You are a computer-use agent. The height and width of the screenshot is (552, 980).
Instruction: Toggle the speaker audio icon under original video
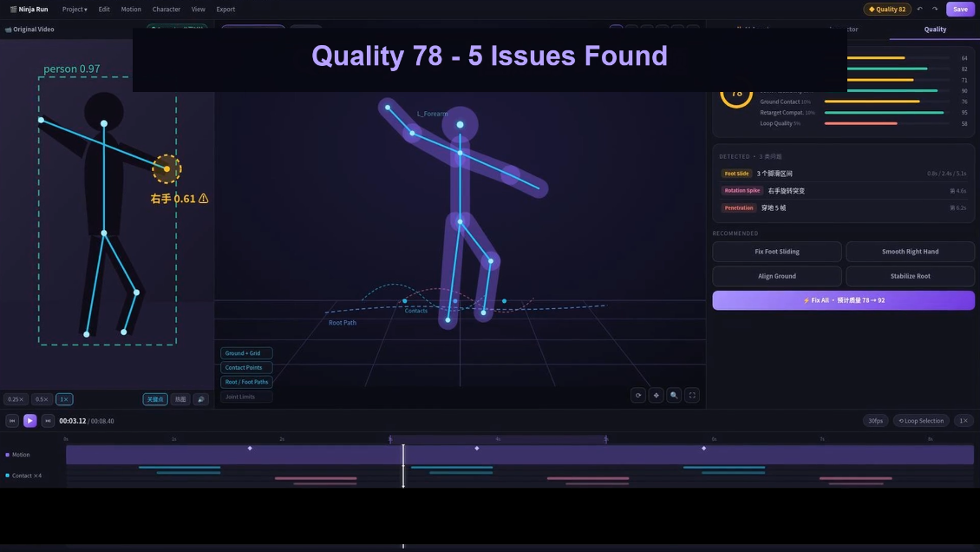click(200, 399)
